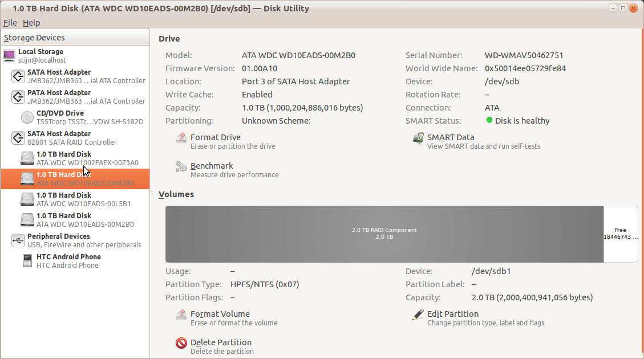Screen dimensions: 644x359
Task: Open the File menu
Action: point(10,23)
